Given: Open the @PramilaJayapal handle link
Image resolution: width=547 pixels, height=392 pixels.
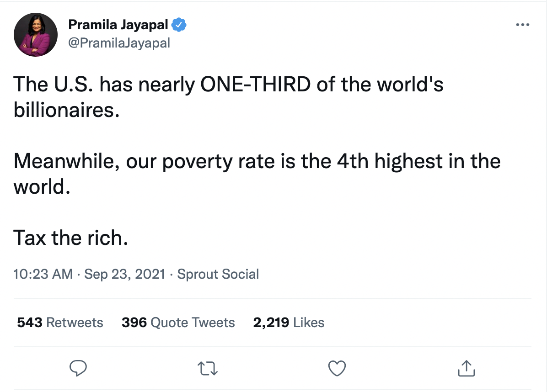Looking at the screenshot, I should coord(119,43).
